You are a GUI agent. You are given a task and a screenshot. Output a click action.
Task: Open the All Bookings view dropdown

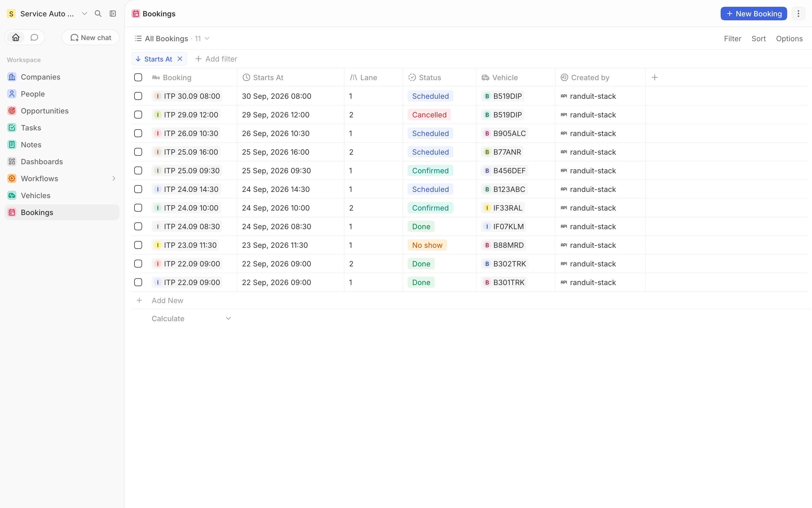point(172,39)
